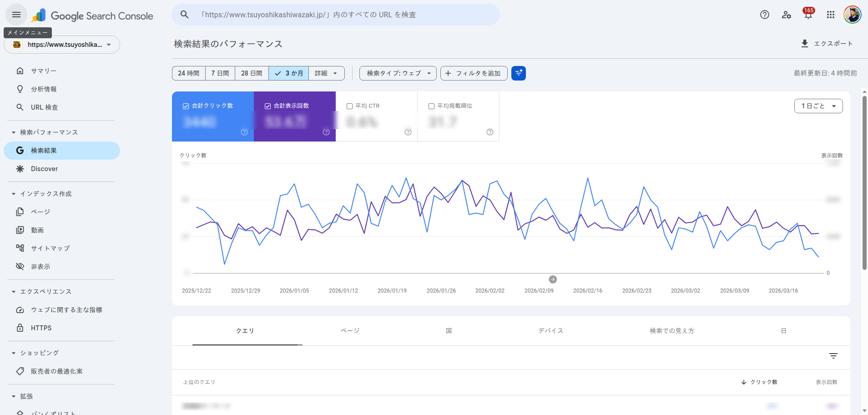This screenshot has height=415, width=868.
Task: Click the エクスポート button
Action: point(827,43)
